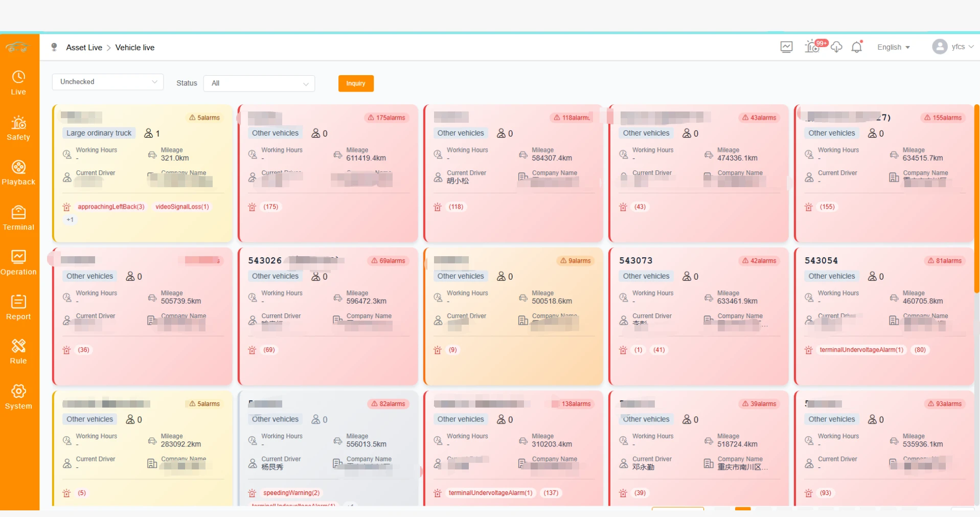Open the Report section in sidebar
This screenshot has height=517, width=980.
[18, 307]
